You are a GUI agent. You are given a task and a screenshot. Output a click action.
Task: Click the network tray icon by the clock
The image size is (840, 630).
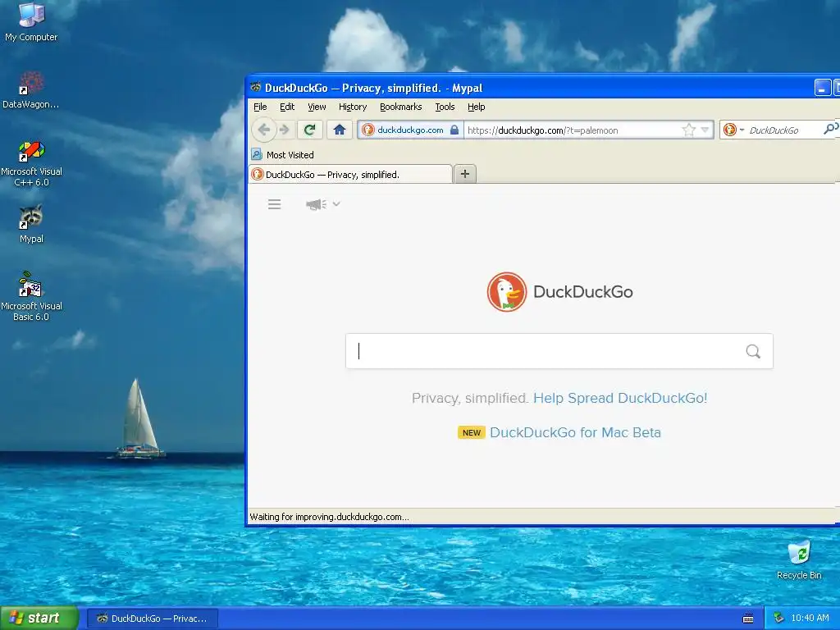point(778,619)
